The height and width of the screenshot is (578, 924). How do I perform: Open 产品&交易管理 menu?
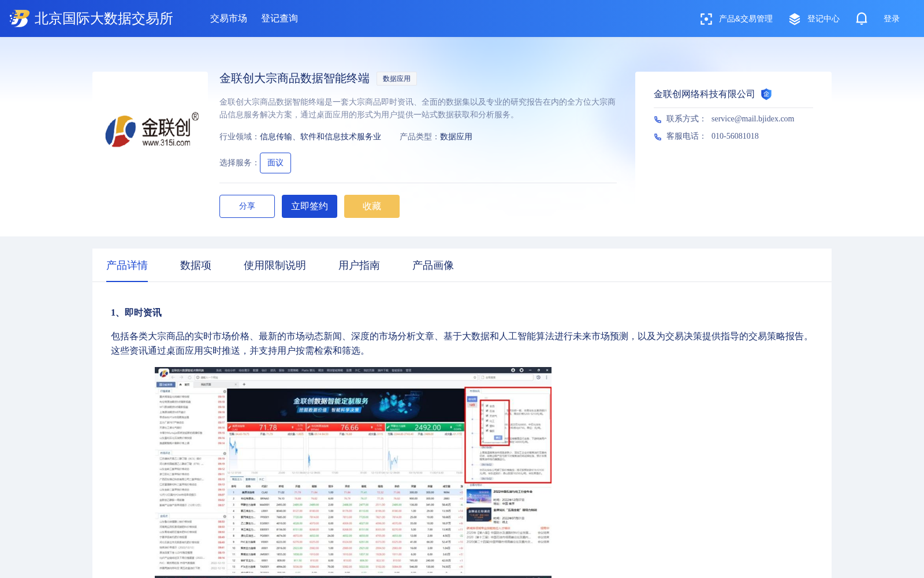(x=746, y=19)
